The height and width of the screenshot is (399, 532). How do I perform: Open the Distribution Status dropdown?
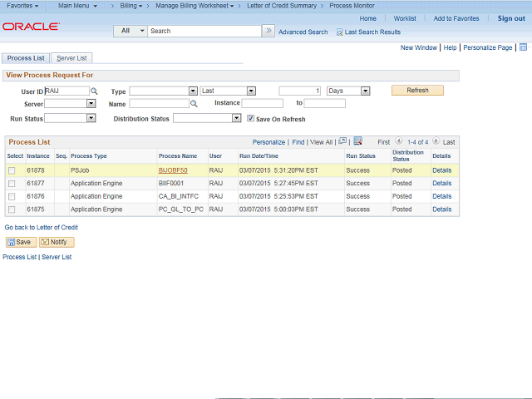[x=207, y=118]
